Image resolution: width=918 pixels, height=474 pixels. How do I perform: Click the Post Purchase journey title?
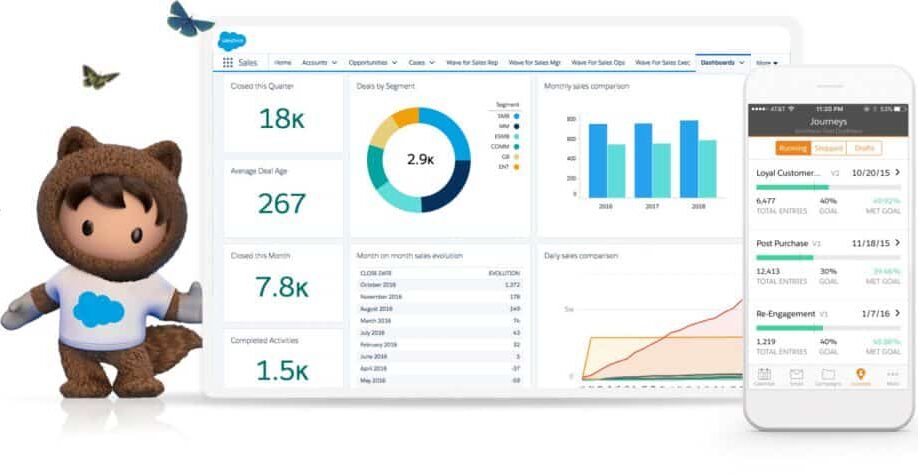782,243
